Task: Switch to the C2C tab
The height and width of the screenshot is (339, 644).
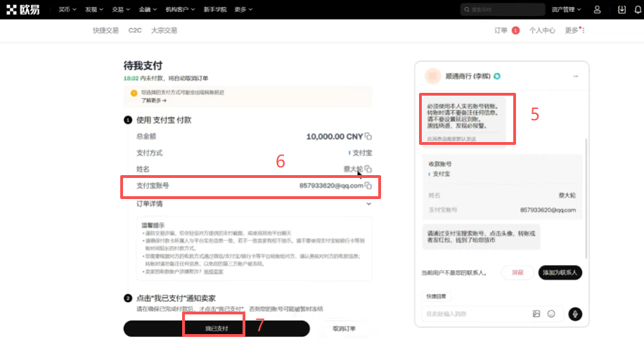Action: click(135, 30)
